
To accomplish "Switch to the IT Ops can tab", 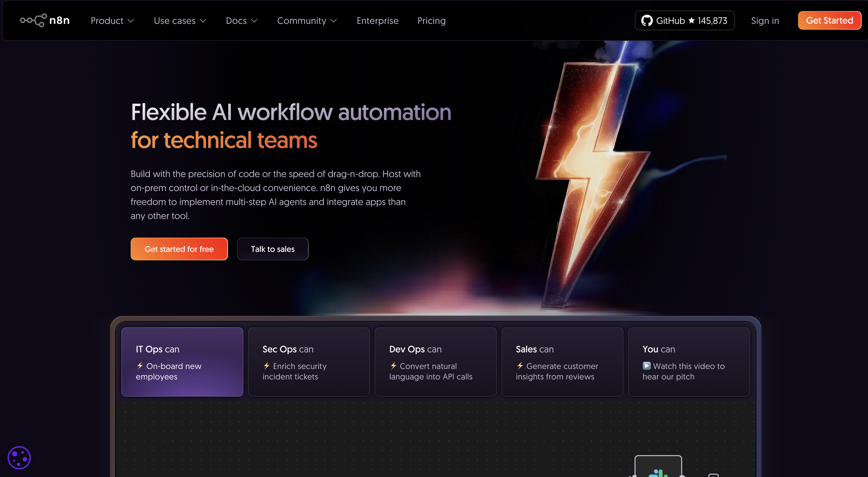I will [182, 362].
